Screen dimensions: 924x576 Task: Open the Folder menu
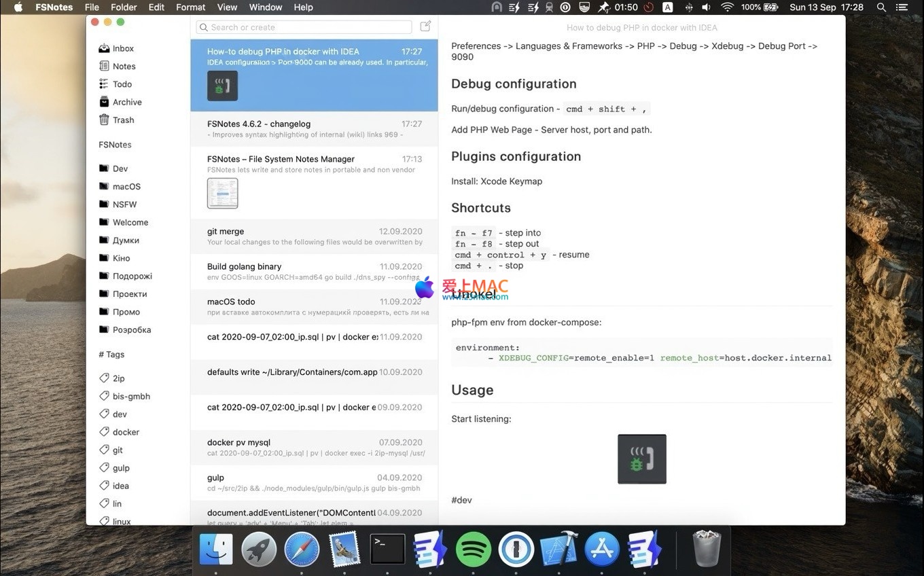click(124, 7)
